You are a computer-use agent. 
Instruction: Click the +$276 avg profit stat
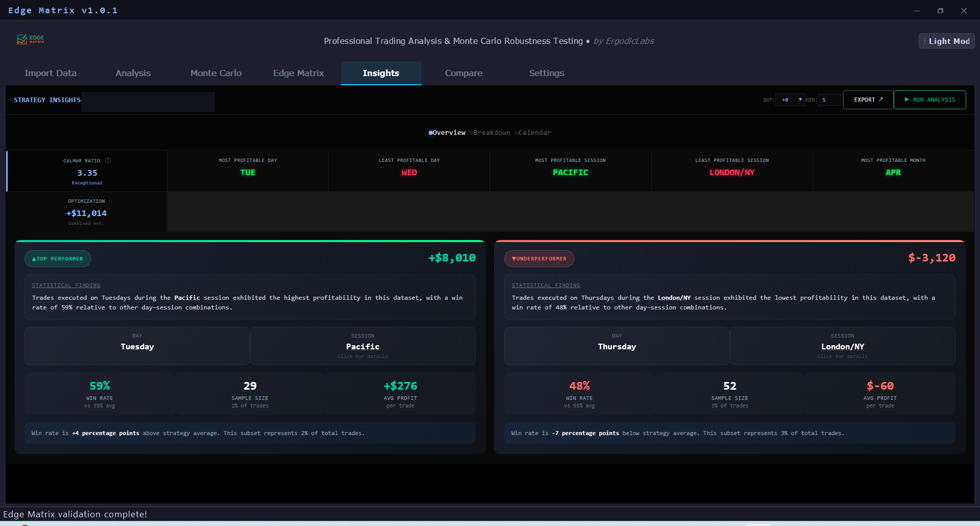coord(401,394)
